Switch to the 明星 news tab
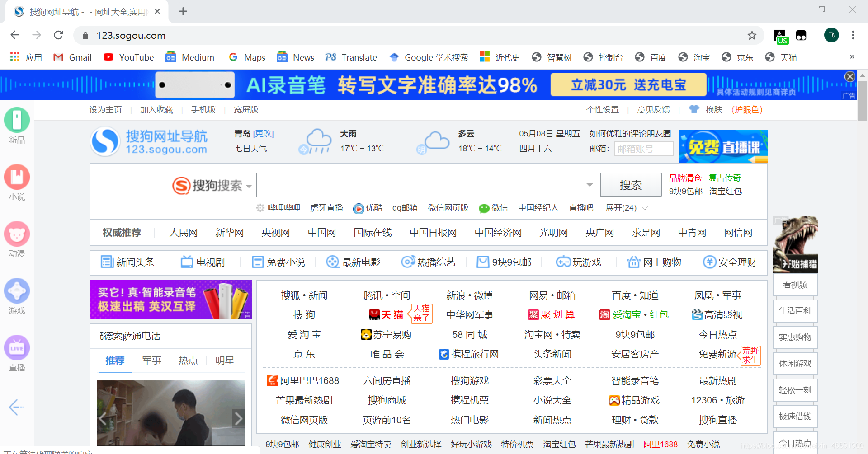This screenshot has width=868, height=454. (225, 360)
